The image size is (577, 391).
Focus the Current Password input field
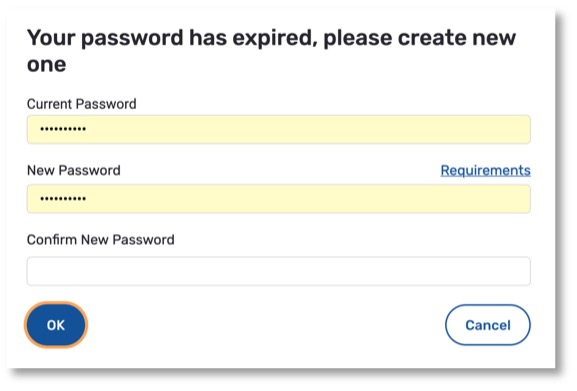[279, 129]
